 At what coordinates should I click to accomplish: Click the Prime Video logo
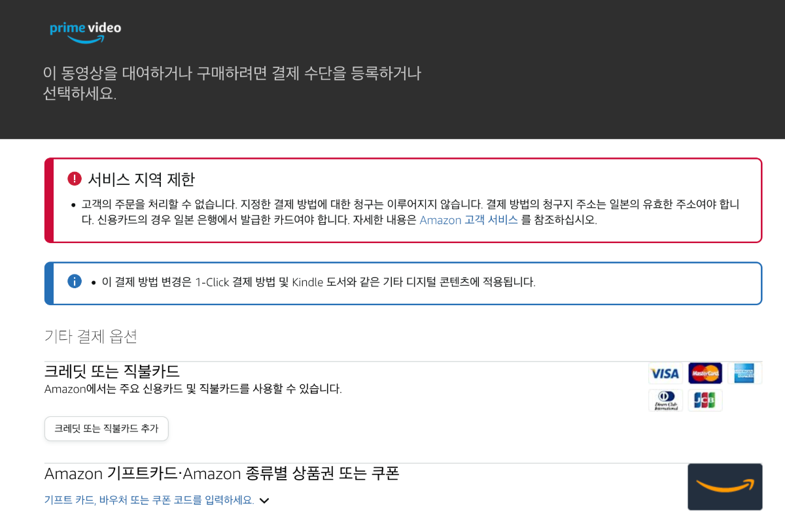[86, 32]
